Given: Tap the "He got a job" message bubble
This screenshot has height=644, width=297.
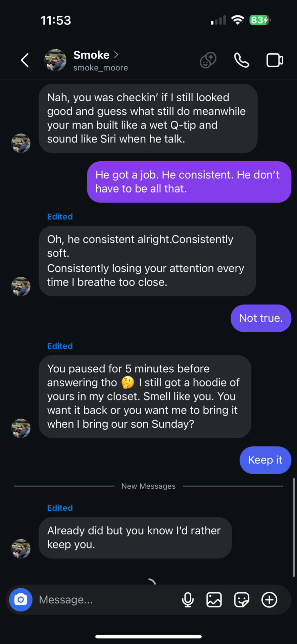Looking at the screenshot, I should [189, 182].
